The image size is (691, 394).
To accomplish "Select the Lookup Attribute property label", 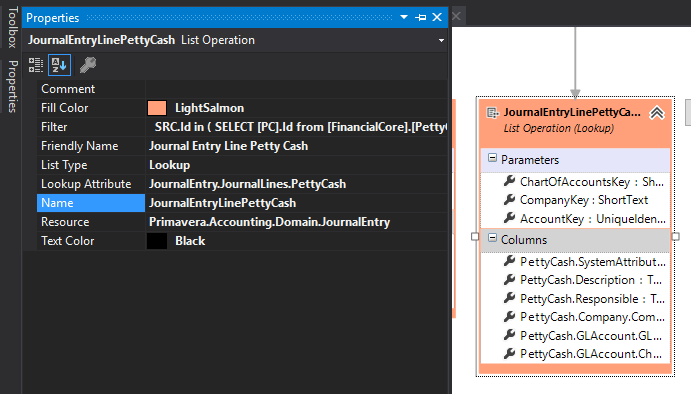I will click(x=91, y=184).
